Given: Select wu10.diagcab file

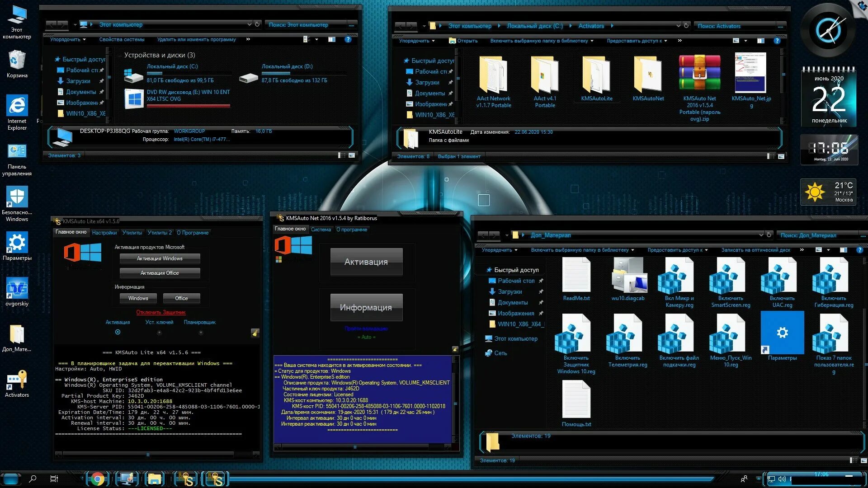Looking at the screenshot, I should coord(627,279).
